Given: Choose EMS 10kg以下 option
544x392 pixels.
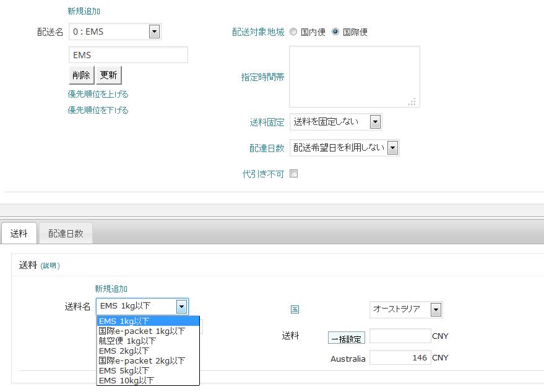Looking at the screenshot, I should click(x=148, y=381).
